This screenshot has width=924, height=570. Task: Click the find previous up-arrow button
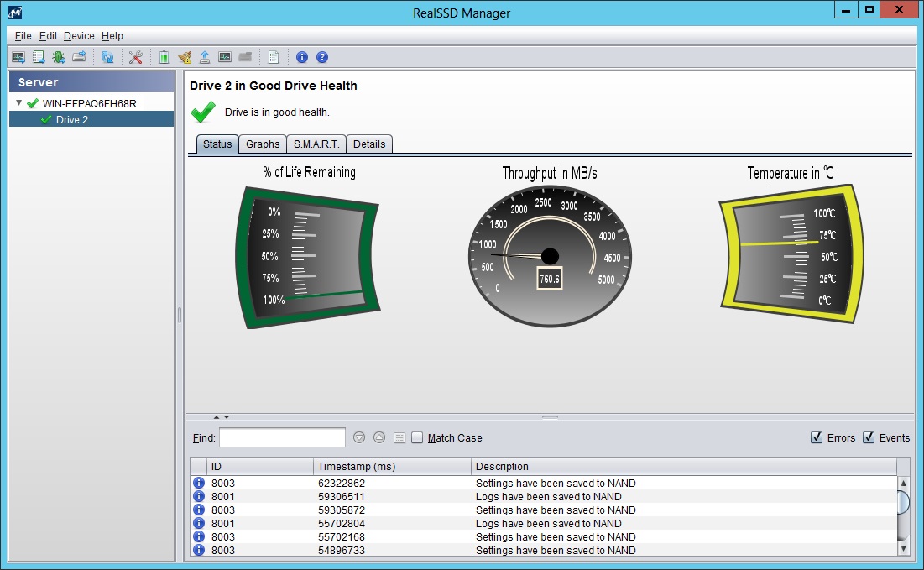(x=379, y=437)
